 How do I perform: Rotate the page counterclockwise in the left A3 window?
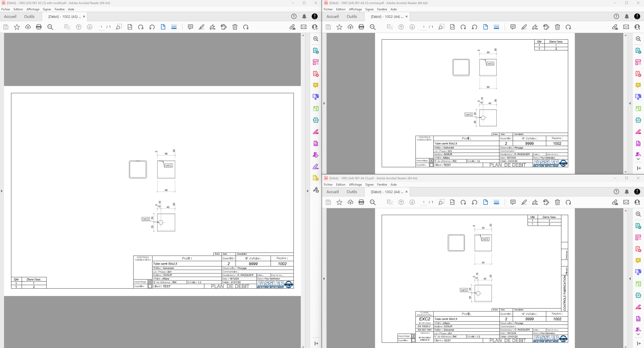click(x=152, y=27)
